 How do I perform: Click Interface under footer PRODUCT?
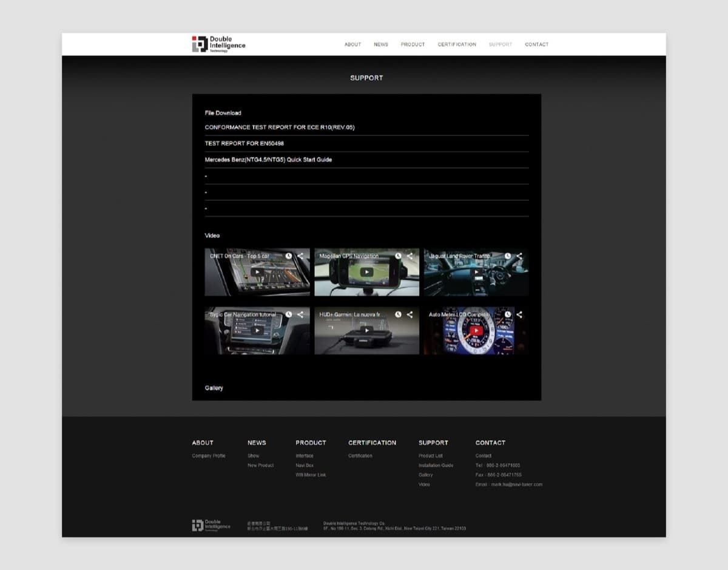(305, 456)
